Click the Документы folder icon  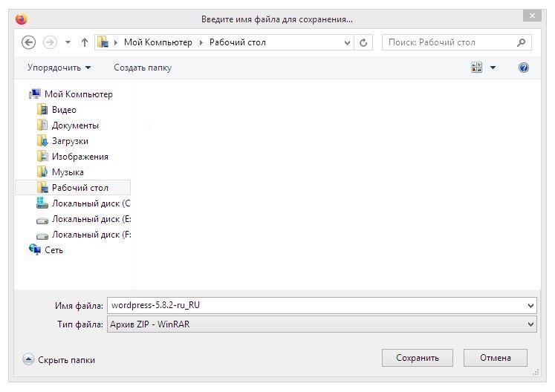[42, 125]
